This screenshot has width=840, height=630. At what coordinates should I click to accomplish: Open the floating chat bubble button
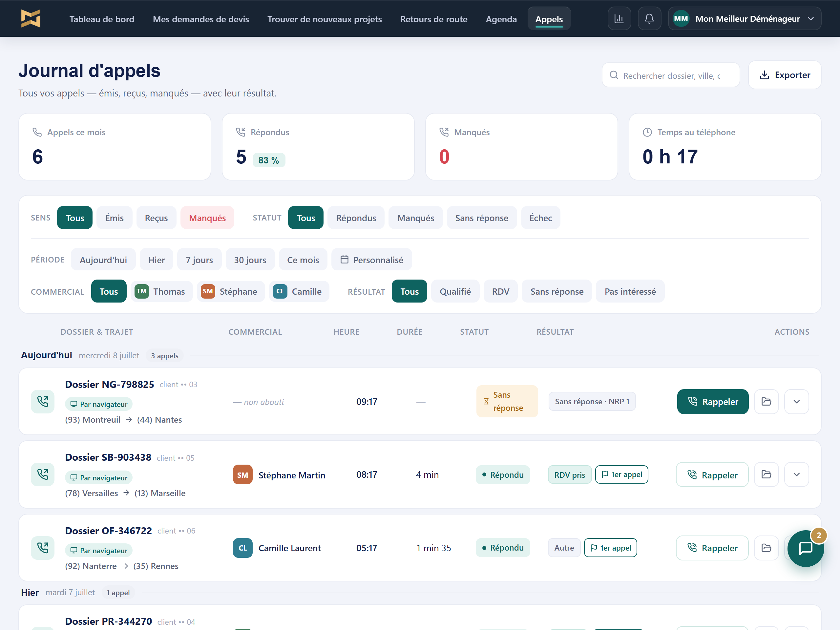point(806,548)
